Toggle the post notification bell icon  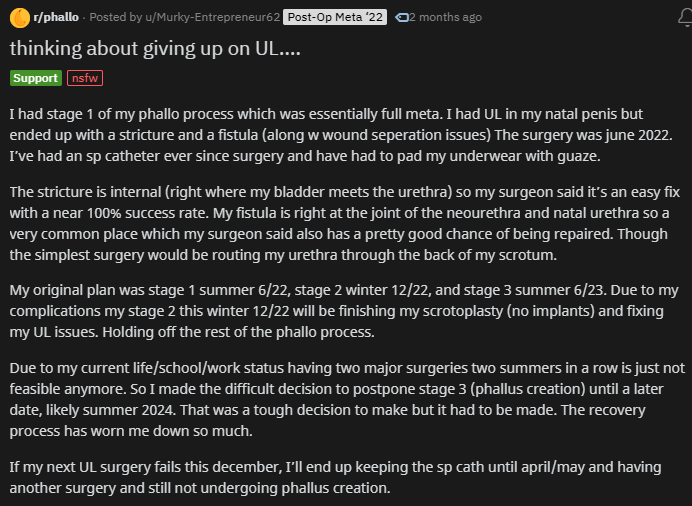tap(685, 18)
